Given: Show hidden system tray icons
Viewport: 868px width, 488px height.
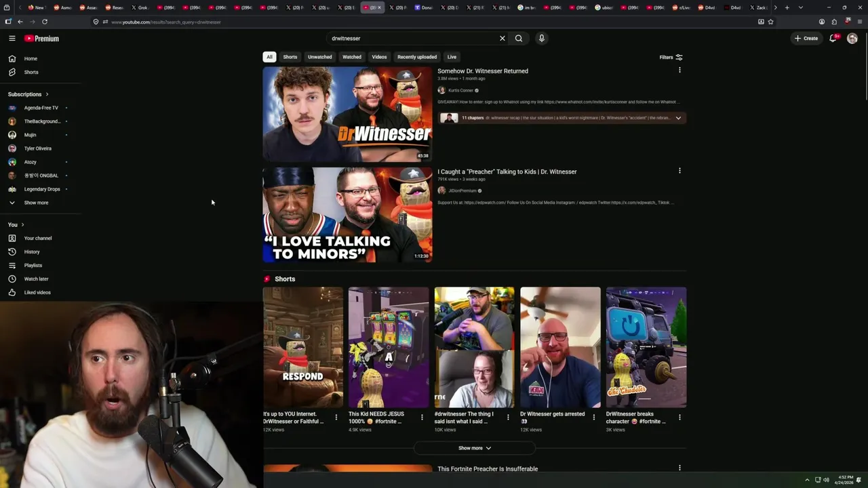Looking at the screenshot, I should pos(807,480).
